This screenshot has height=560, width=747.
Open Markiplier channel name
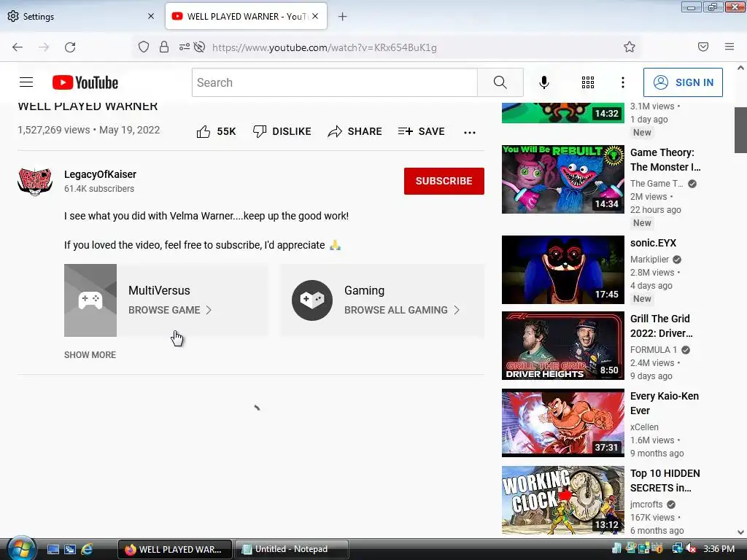pos(649,260)
